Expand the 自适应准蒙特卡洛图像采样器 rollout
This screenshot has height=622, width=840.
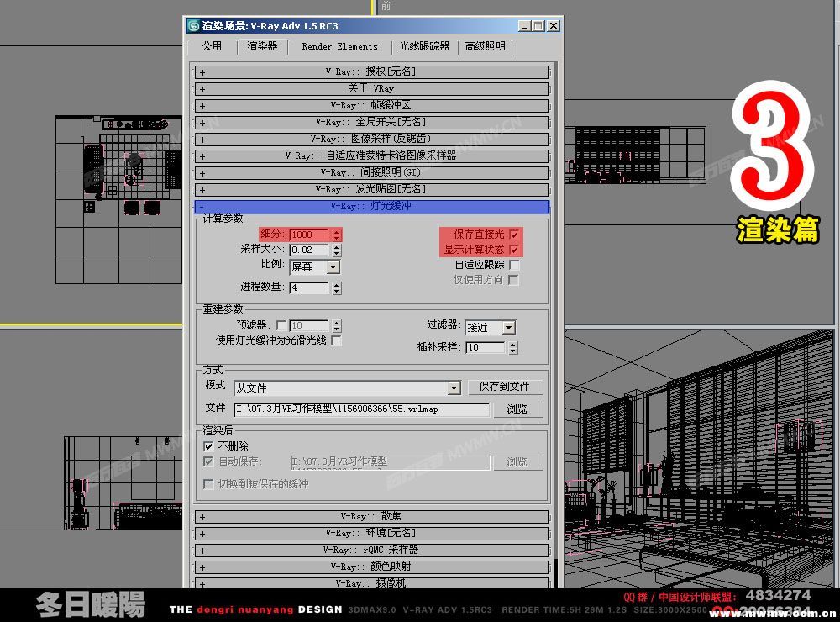(371, 156)
